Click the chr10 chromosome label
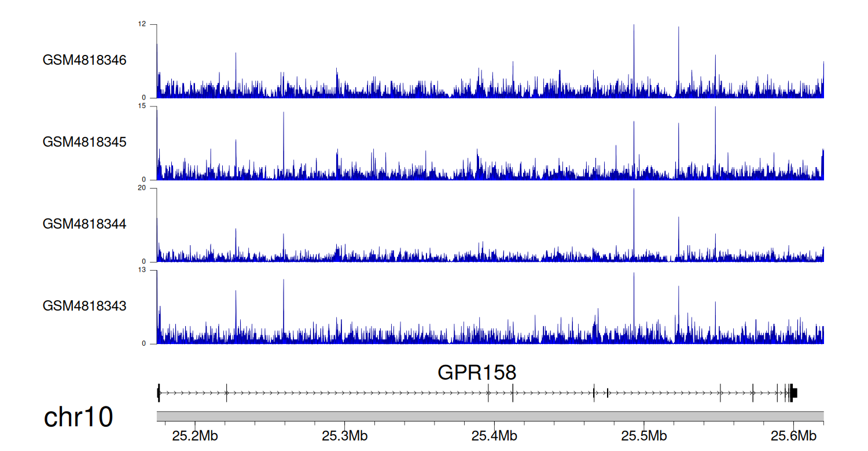Screen dimensions: 868x451 pyautogui.click(x=78, y=417)
